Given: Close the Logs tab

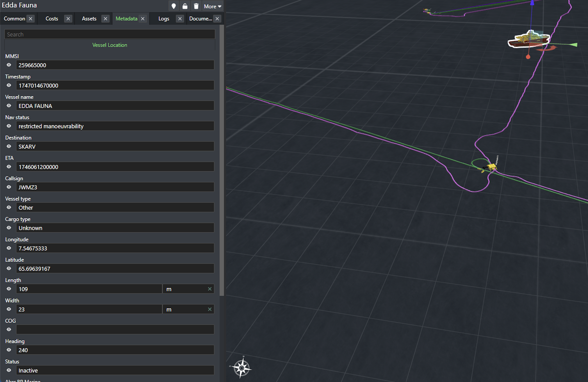Looking at the screenshot, I should pyautogui.click(x=180, y=19).
